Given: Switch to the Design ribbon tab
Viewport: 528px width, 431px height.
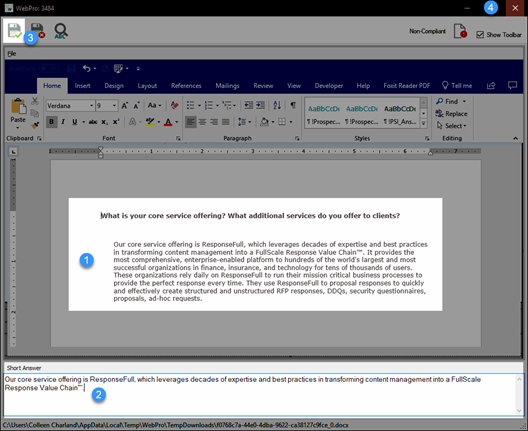Looking at the screenshot, I should [114, 86].
